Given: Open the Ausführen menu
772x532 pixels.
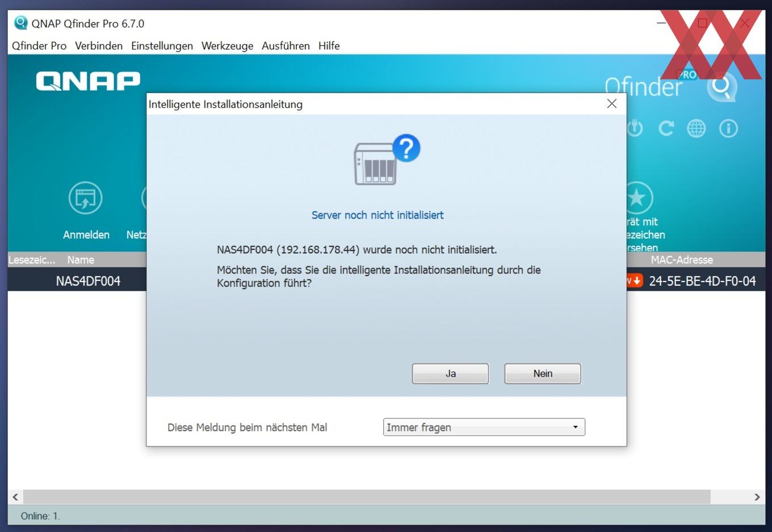Looking at the screenshot, I should pyautogui.click(x=286, y=46).
